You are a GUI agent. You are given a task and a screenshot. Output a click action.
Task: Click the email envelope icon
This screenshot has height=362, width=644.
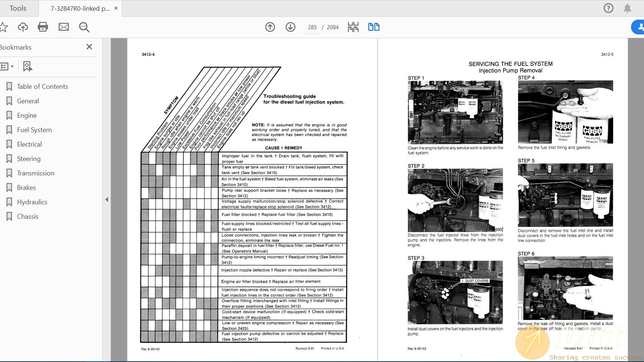click(64, 27)
